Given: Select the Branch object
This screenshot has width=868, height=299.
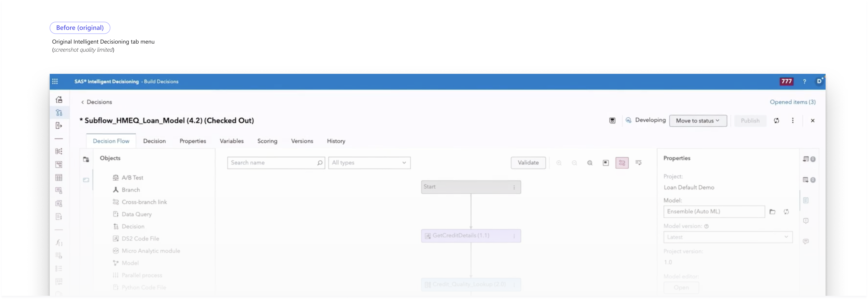Looking at the screenshot, I should (126, 190).
